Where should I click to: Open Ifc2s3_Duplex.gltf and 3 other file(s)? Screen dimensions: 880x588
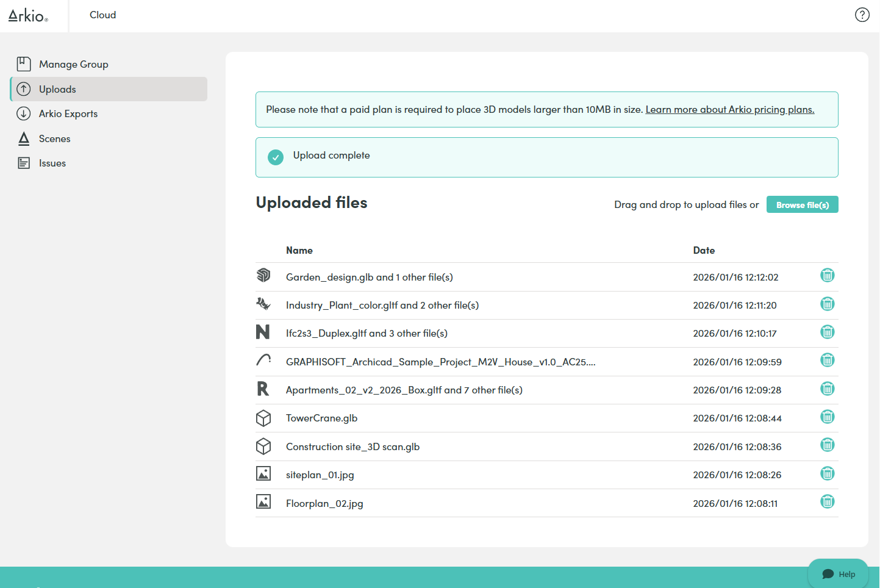[x=367, y=334]
